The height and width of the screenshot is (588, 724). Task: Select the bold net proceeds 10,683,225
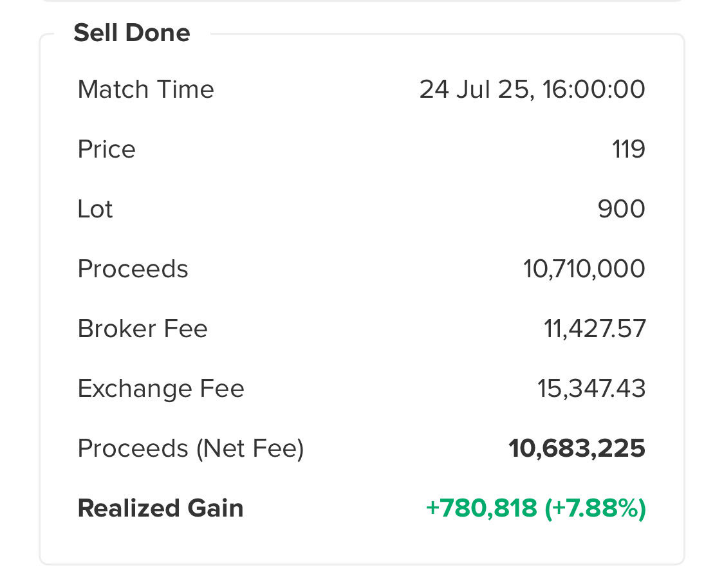click(577, 448)
